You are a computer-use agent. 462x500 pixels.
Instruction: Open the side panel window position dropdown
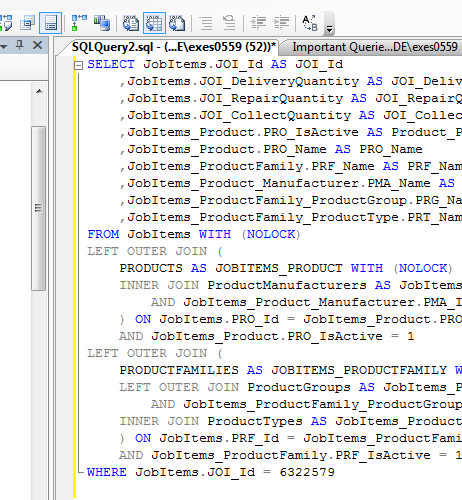(4, 46)
